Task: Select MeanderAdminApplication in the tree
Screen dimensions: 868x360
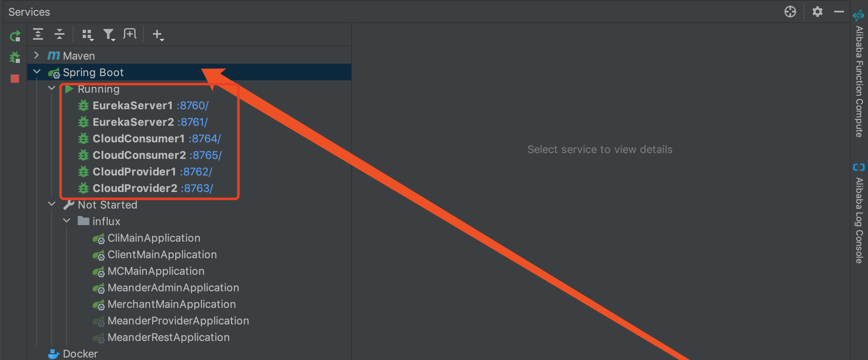Action: click(x=173, y=288)
